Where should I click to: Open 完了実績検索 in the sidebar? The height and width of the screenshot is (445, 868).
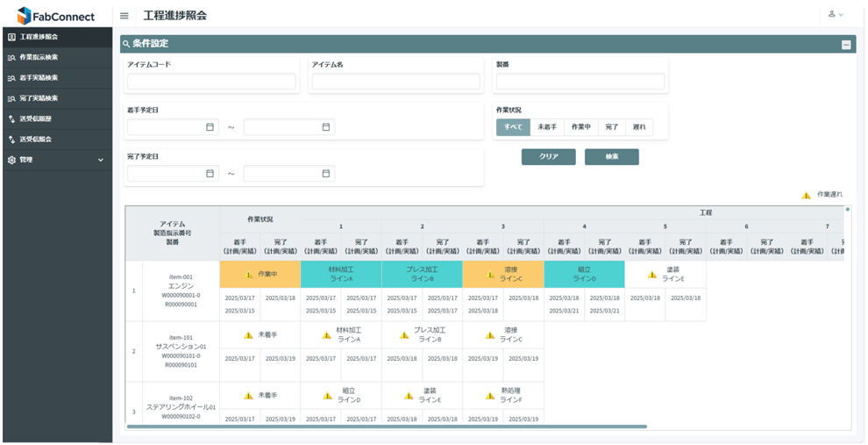39,98
